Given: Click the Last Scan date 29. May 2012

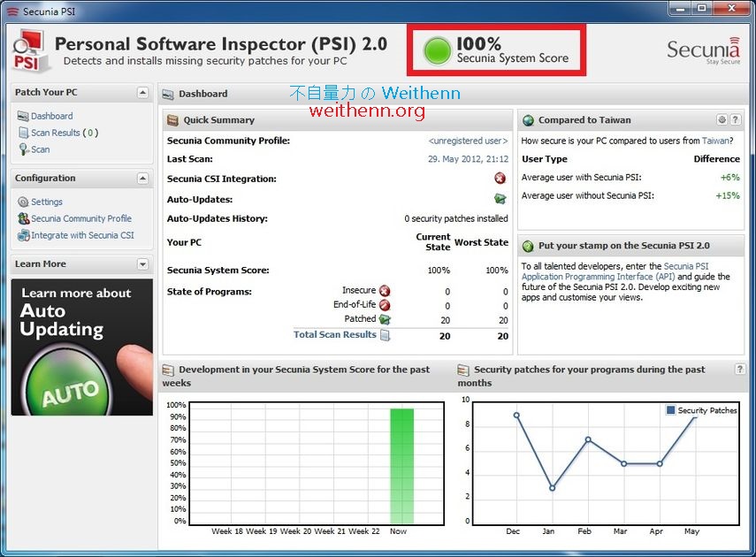Looking at the screenshot, I should 468,159.
